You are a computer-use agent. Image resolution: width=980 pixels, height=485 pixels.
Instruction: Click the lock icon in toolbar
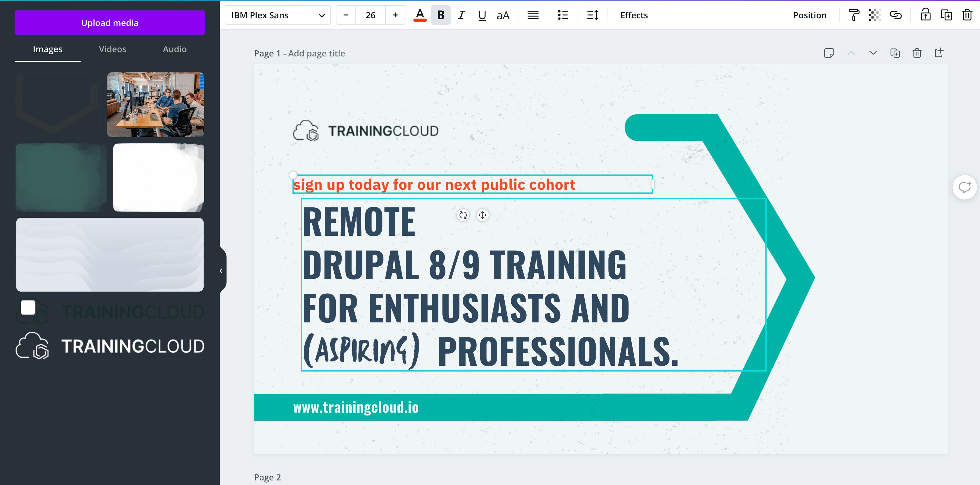[x=925, y=15]
